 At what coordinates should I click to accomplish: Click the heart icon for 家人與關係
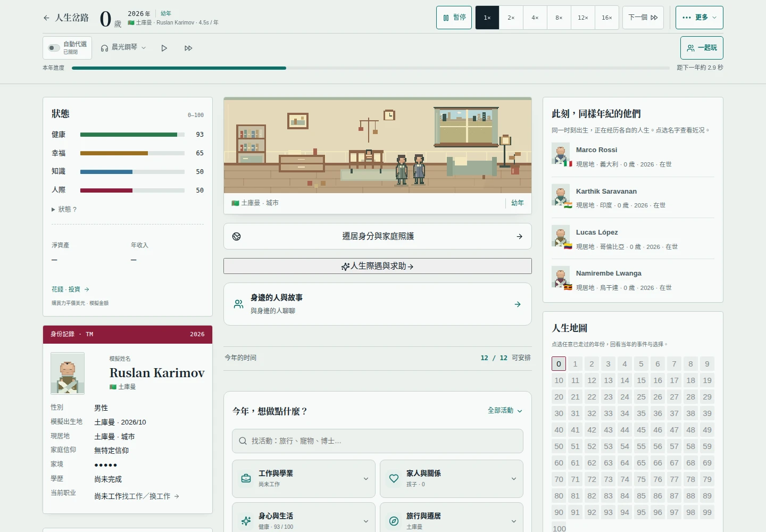point(394,478)
